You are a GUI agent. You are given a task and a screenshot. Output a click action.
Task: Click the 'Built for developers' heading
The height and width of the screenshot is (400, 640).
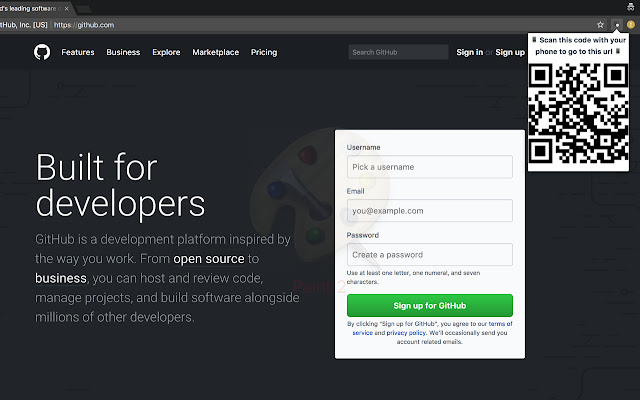pos(120,185)
